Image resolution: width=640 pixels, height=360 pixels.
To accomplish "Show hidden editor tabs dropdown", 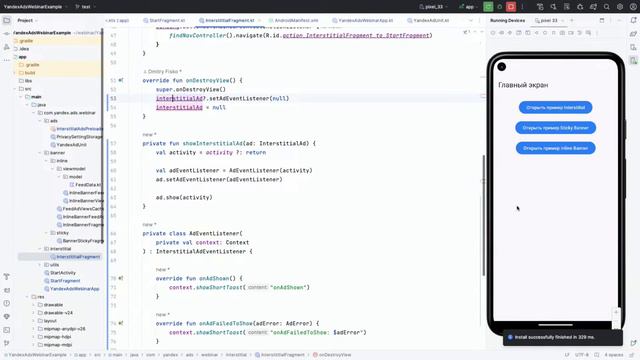I will (x=470, y=20).
